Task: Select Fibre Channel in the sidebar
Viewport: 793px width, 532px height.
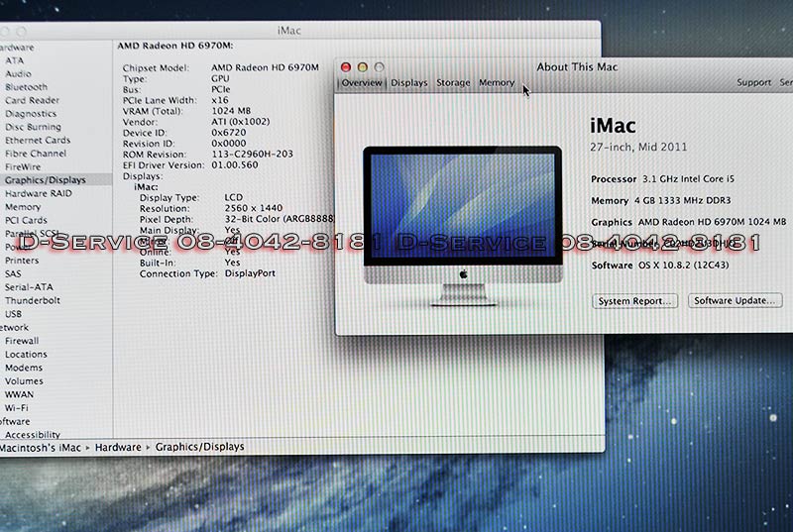Action: [36, 154]
